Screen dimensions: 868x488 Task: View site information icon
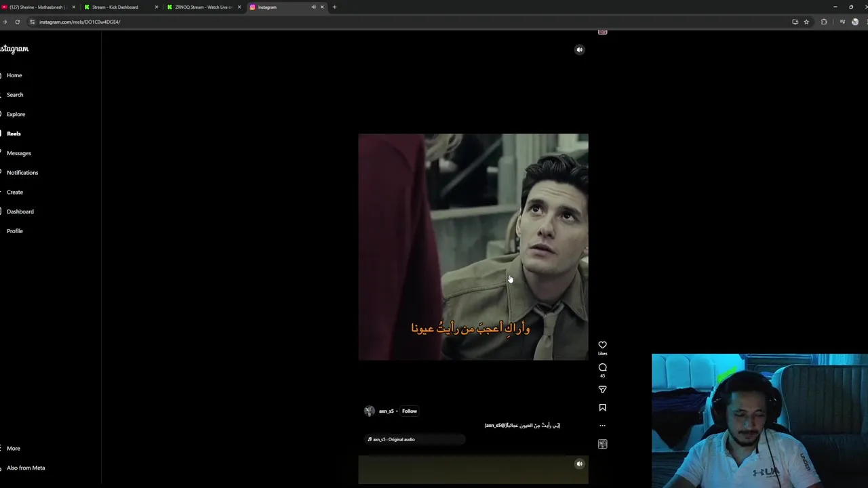tap(32, 22)
